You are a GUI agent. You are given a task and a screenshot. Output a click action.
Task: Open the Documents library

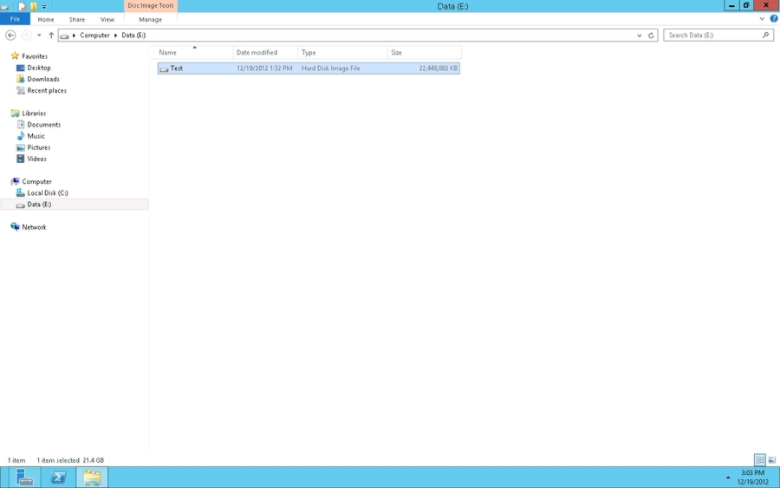pyautogui.click(x=44, y=125)
